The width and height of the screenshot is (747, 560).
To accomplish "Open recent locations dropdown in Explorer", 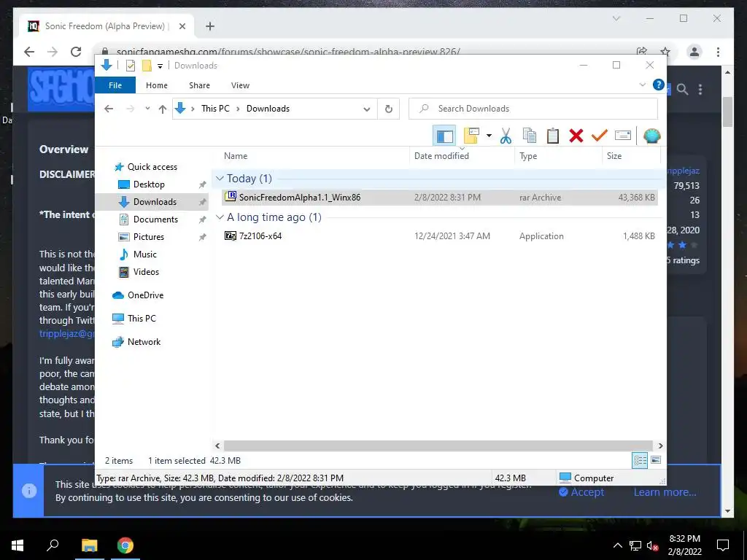I will 147,109.
